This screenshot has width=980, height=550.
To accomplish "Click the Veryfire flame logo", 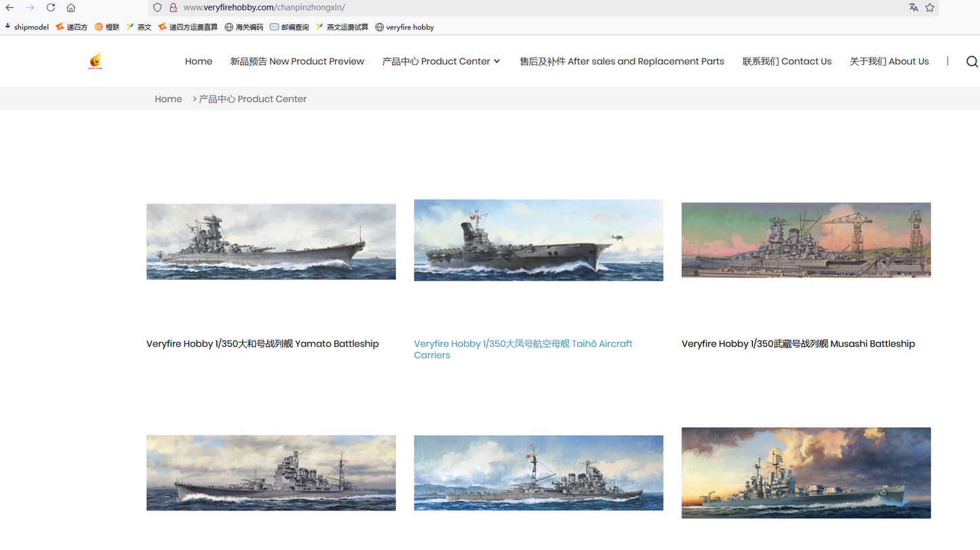I will (x=95, y=62).
